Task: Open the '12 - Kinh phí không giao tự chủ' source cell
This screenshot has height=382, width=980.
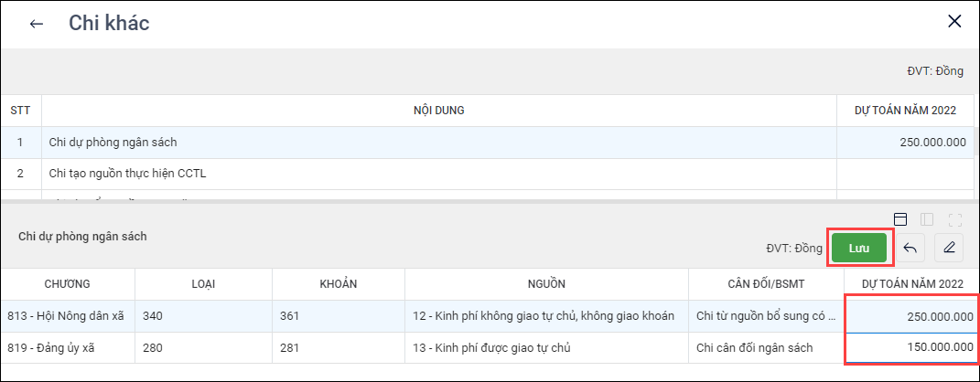Action: pos(545,316)
